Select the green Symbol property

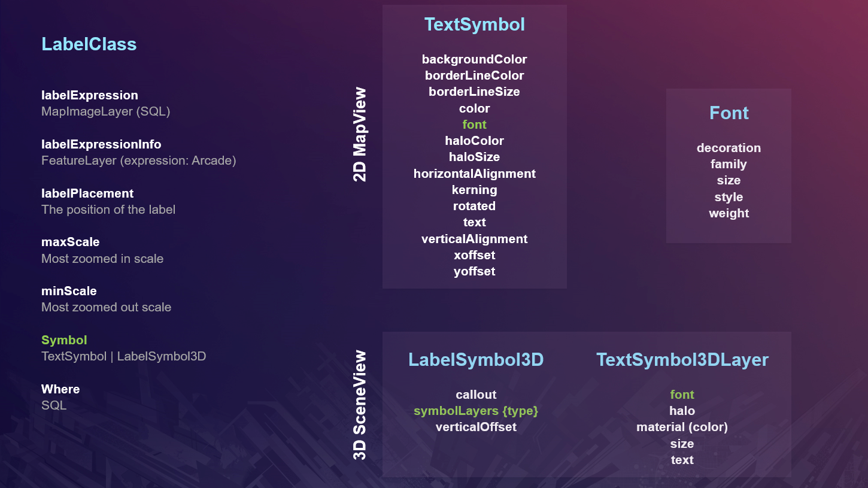[64, 340]
